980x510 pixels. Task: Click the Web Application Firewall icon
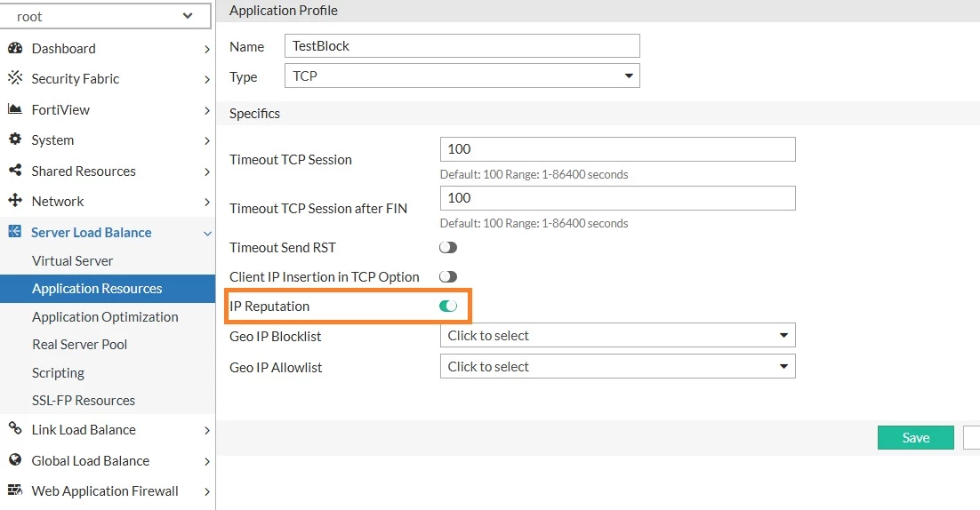pos(15,490)
